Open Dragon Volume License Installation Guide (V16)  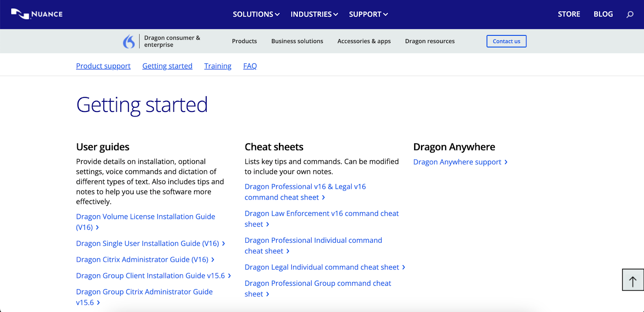click(146, 222)
